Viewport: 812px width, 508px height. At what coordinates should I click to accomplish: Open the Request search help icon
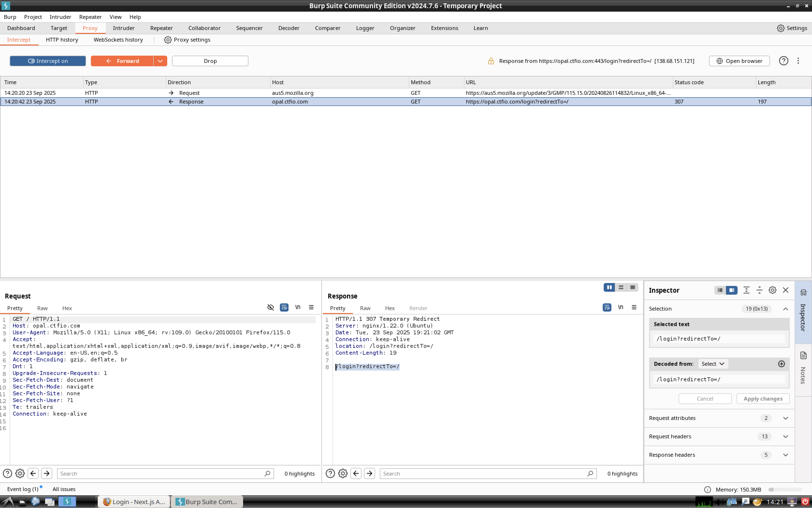coord(7,473)
